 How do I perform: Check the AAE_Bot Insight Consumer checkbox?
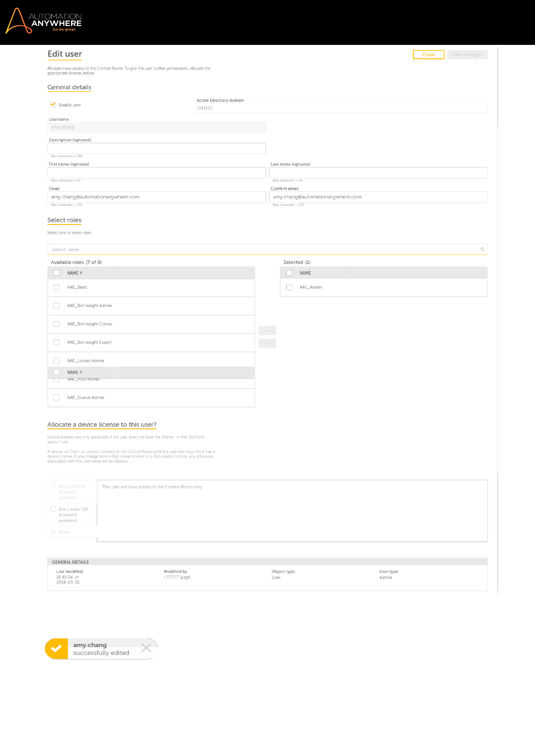[x=57, y=324]
